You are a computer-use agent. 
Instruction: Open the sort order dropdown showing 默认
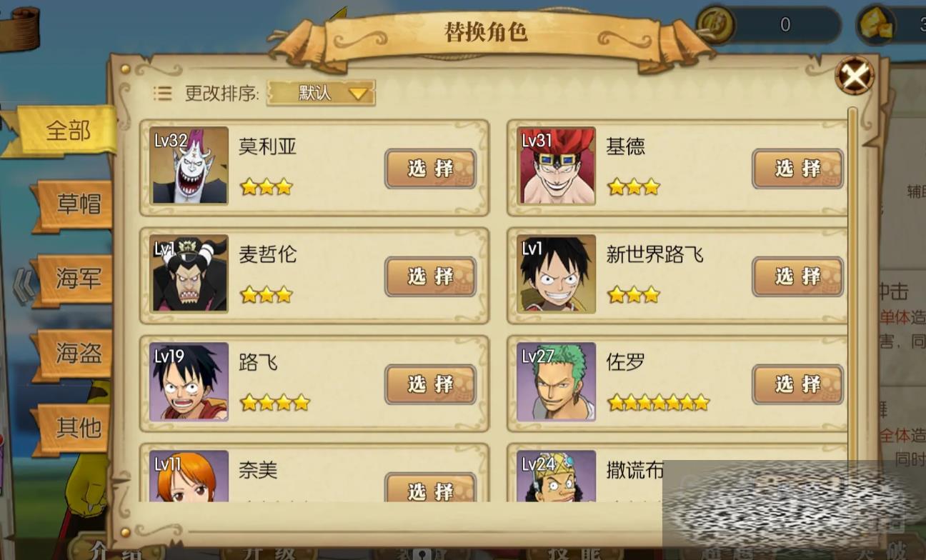tap(321, 93)
